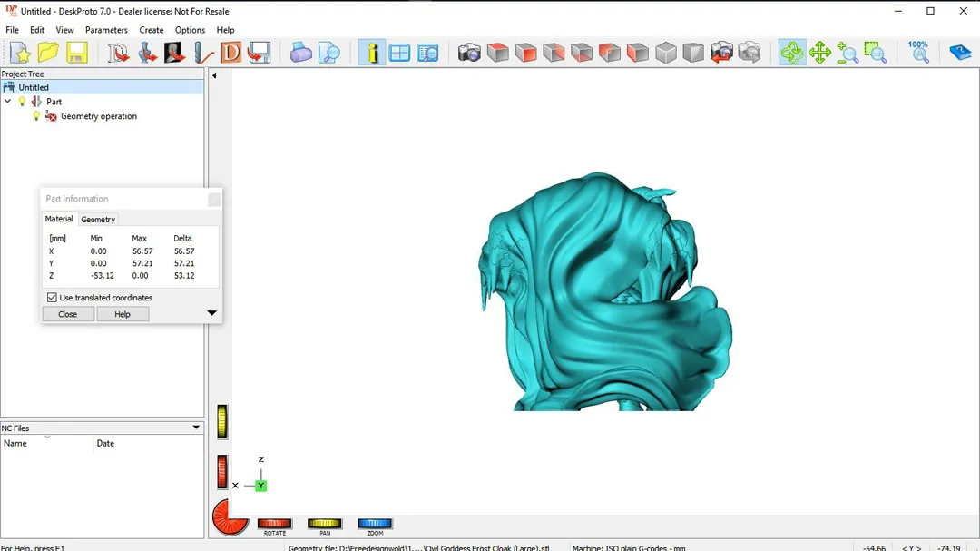Open the NC Files dropdown arrow
980x551 pixels.
(x=196, y=428)
